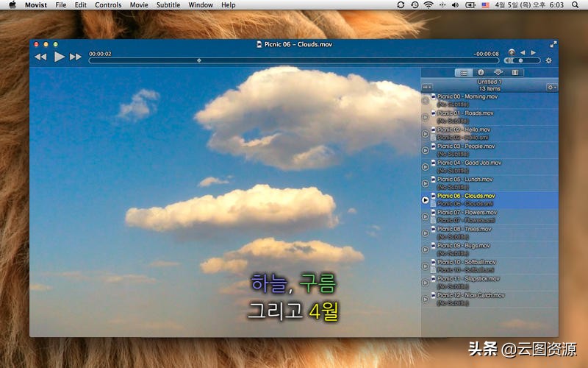The height and width of the screenshot is (368, 588).
Task: Click the rewind double-arrow button
Action: [x=40, y=57]
